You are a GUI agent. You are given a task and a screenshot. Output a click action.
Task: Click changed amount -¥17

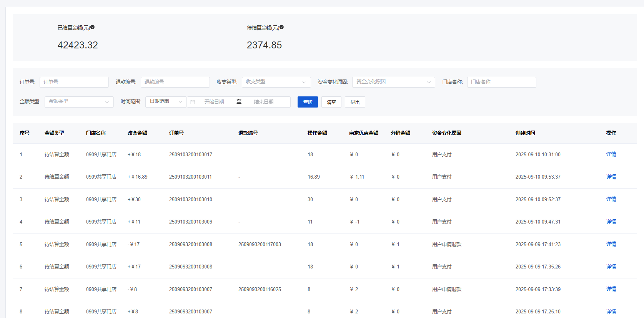[x=133, y=244]
